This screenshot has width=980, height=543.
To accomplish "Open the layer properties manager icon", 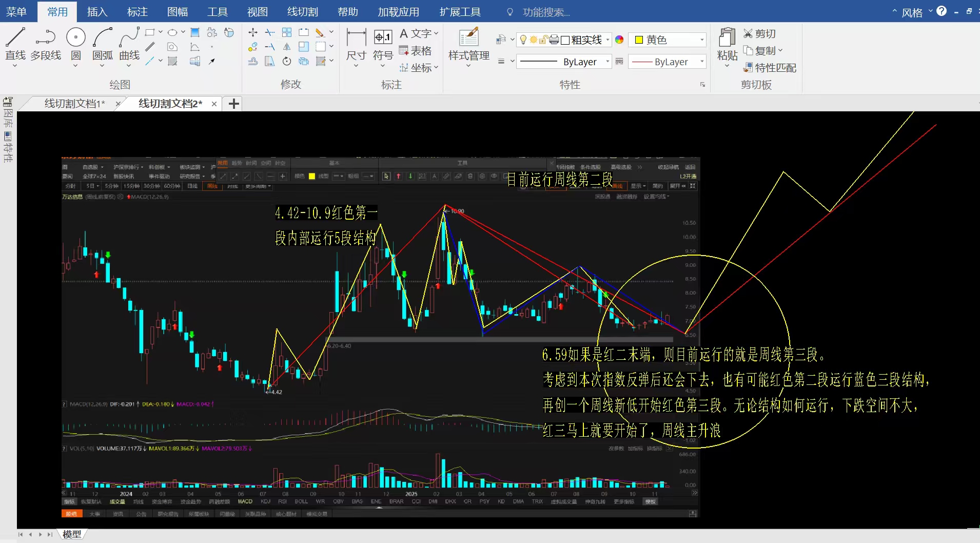I will 501,40.
